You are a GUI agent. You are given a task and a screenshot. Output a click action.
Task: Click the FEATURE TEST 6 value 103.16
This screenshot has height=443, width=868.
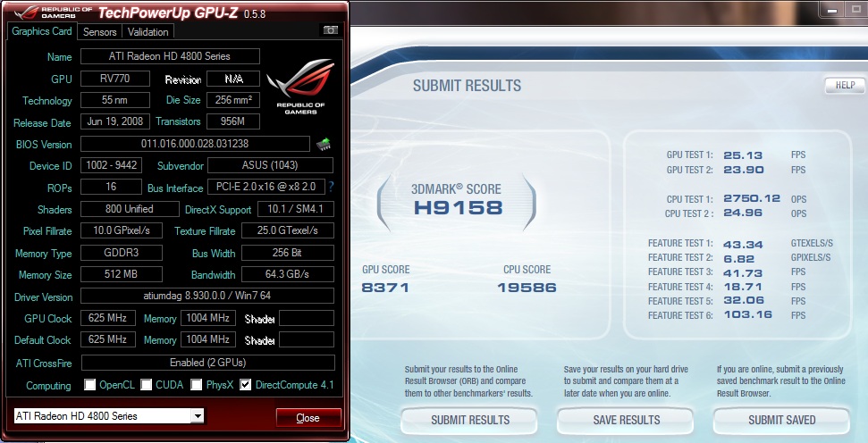tap(748, 314)
